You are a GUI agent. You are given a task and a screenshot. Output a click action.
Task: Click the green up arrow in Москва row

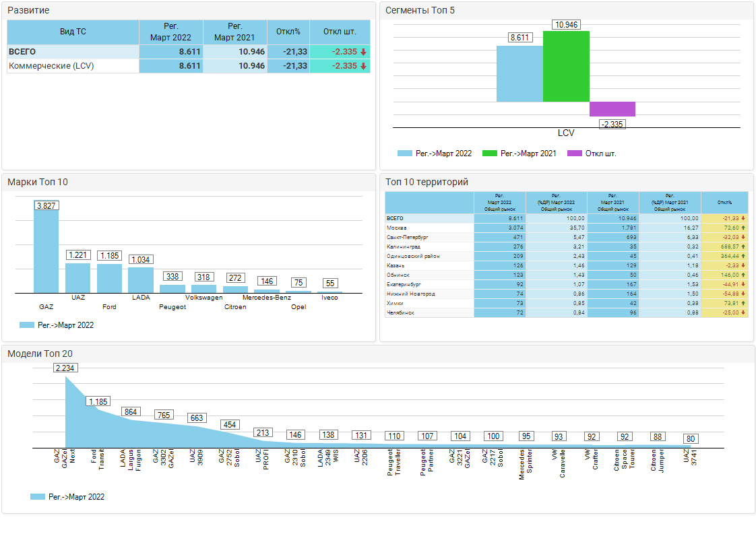(743, 228)
